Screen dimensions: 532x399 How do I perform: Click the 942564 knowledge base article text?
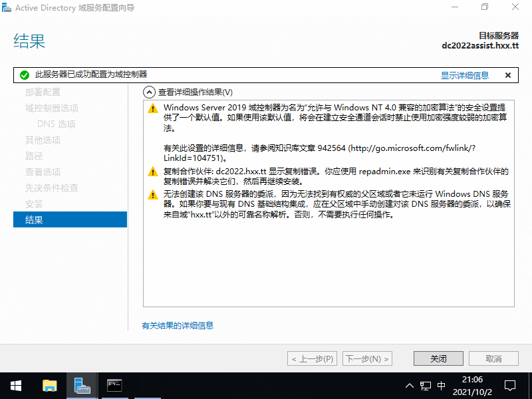click(331, 148)
